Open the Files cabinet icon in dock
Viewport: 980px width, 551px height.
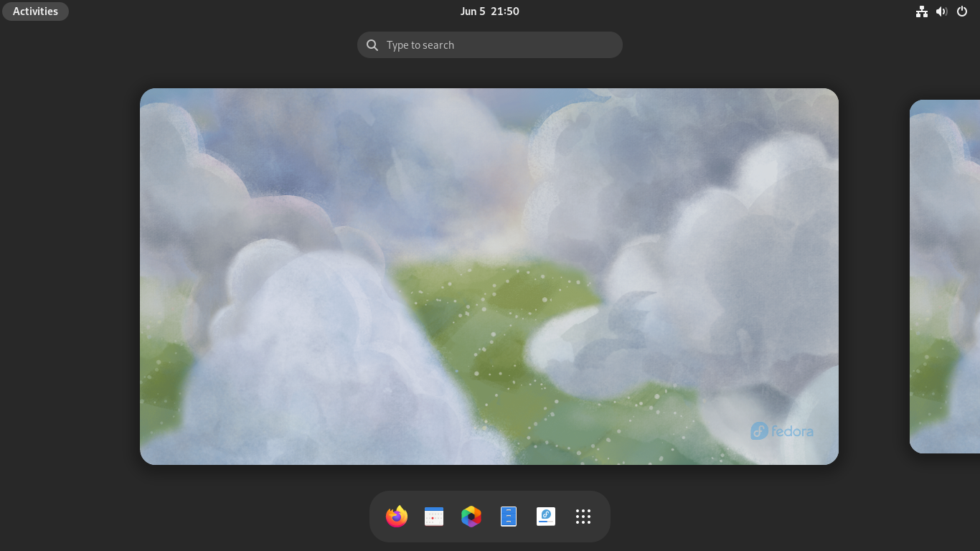click(x=509, y=517)
